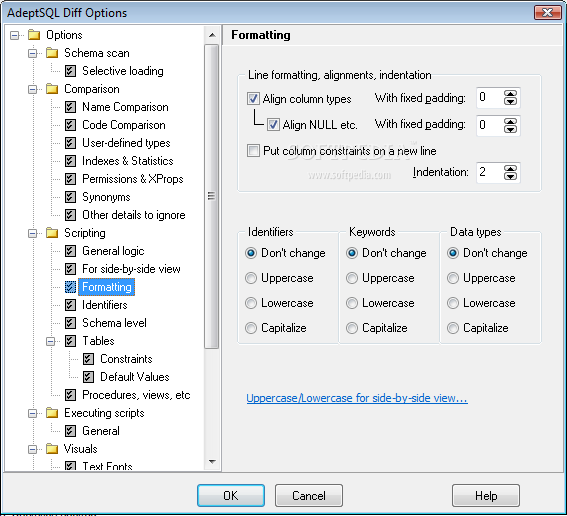567x516 pixels.
Task: Click the Align column types padding stepper
Action: [510, 98]
